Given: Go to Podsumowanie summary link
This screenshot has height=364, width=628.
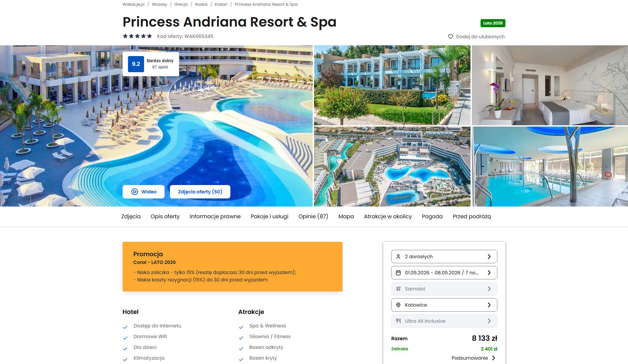Looking at the screenshot, I should (x=473, y=358).
